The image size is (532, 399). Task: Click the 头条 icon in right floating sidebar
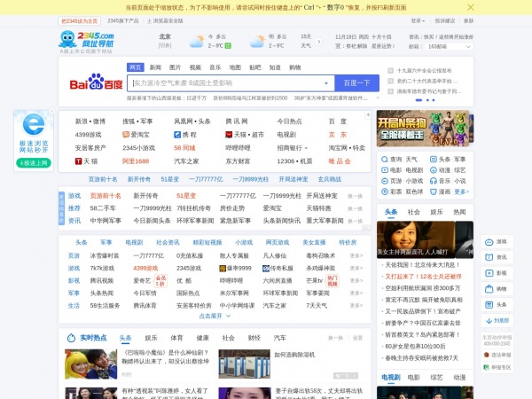coord(489,305)
